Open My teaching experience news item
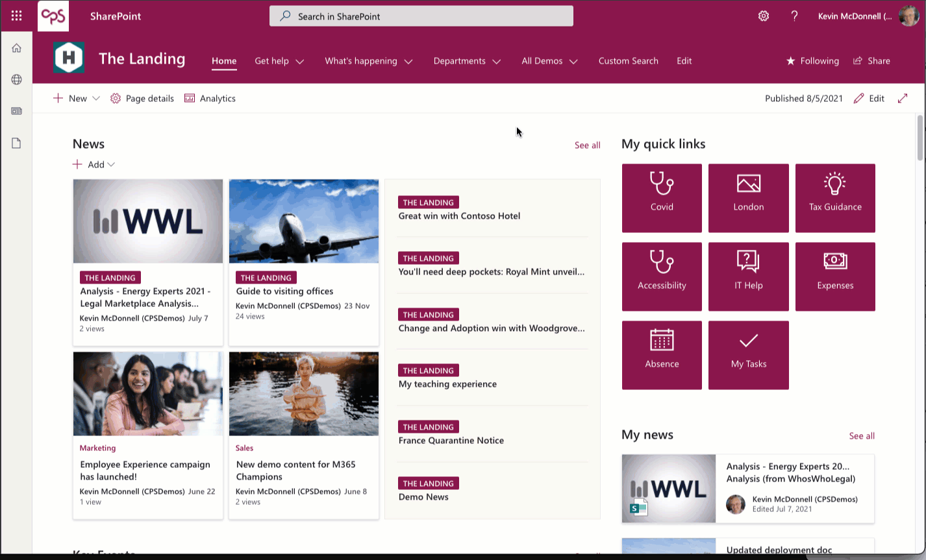The height and width of the screenshot is (560, 926). pyautogui.click(x=447, y=384)
